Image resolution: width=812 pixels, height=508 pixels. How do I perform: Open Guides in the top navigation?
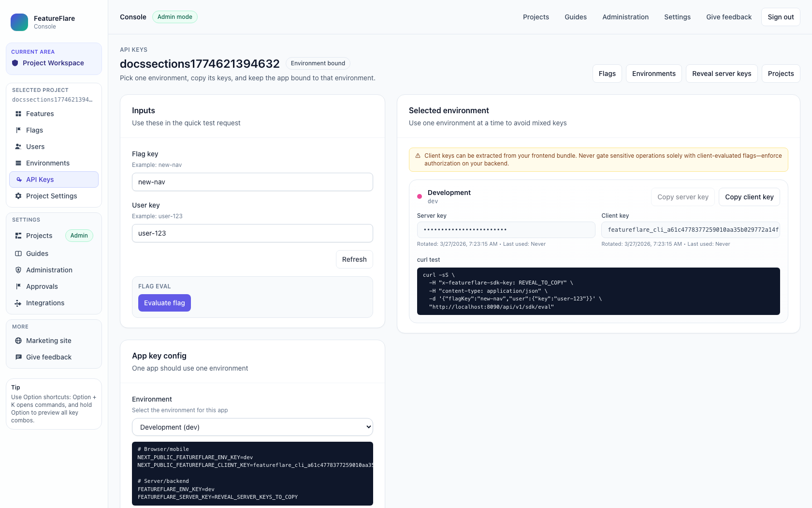tap(576, 17)
